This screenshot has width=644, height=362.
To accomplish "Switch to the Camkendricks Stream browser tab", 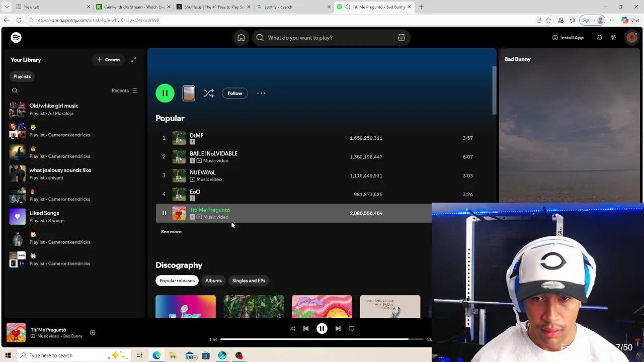I will click(133, 7).
